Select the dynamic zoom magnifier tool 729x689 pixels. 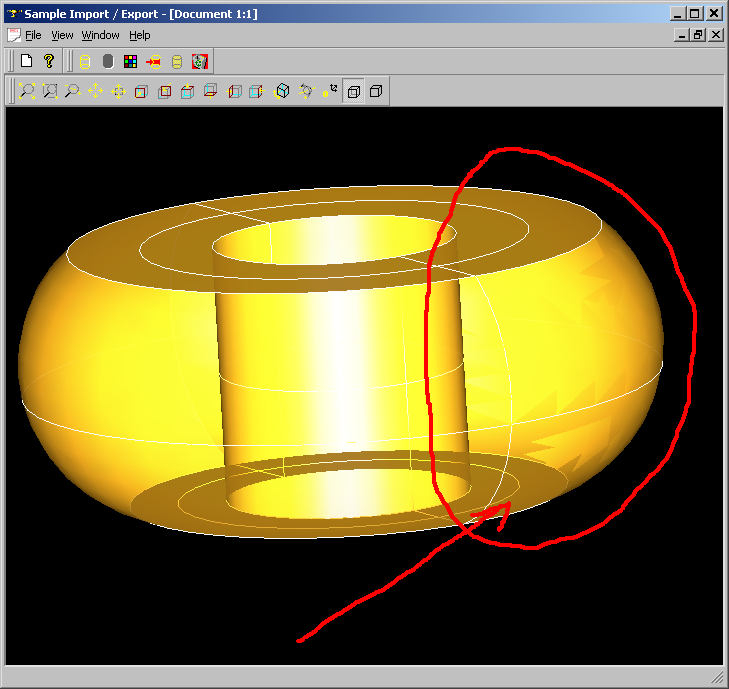click(72, 92)
